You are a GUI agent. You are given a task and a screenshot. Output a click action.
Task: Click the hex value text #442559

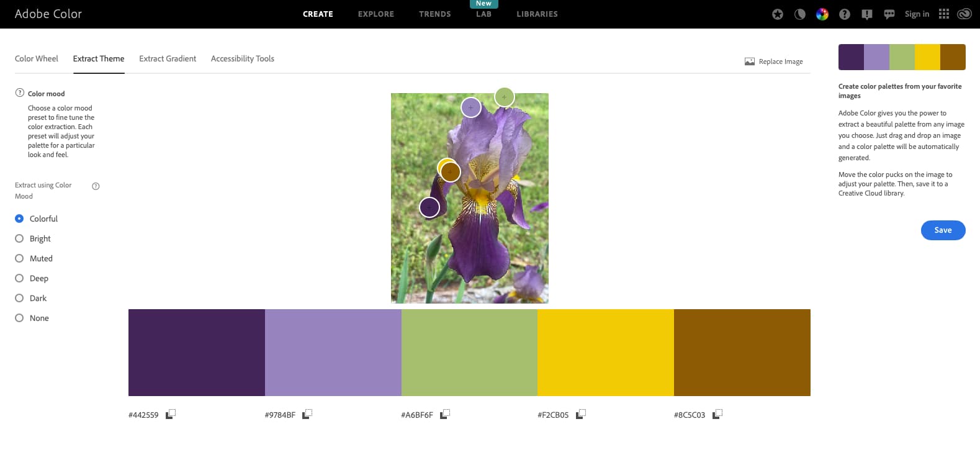pos(143,415)
